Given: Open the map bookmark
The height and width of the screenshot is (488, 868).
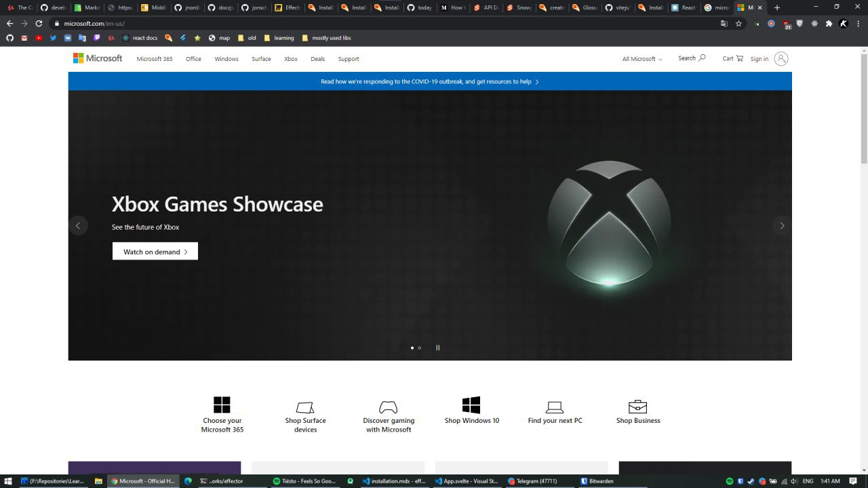Looking at the screenshot, I should click(x=219, y=38).
